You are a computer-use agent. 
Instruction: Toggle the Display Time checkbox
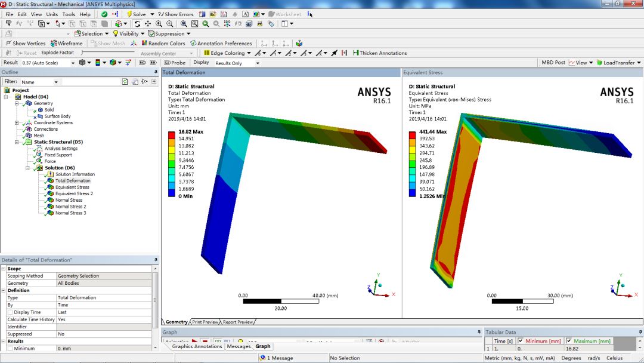pyautogui.click(x=10, y=312)
